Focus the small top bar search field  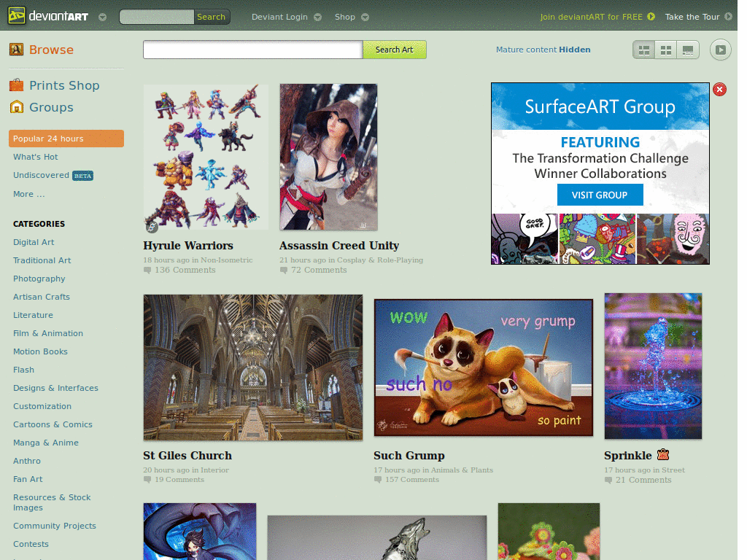point(157,17)
